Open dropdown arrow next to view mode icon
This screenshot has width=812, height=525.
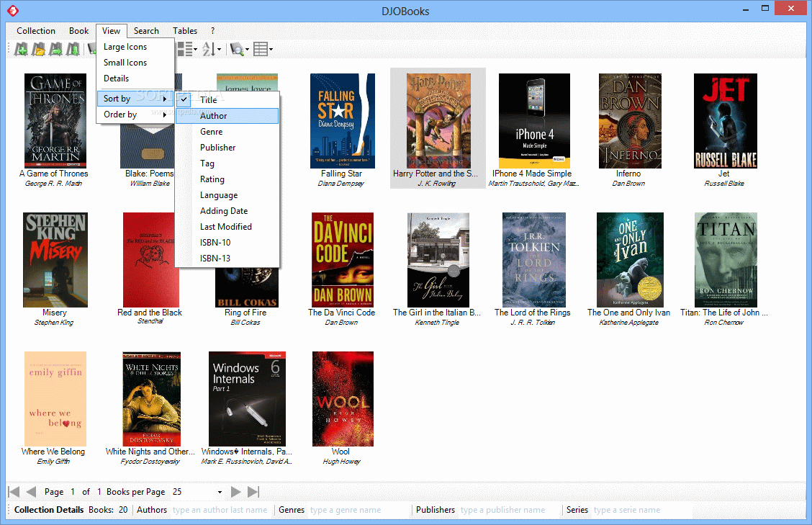pos(195,50)
